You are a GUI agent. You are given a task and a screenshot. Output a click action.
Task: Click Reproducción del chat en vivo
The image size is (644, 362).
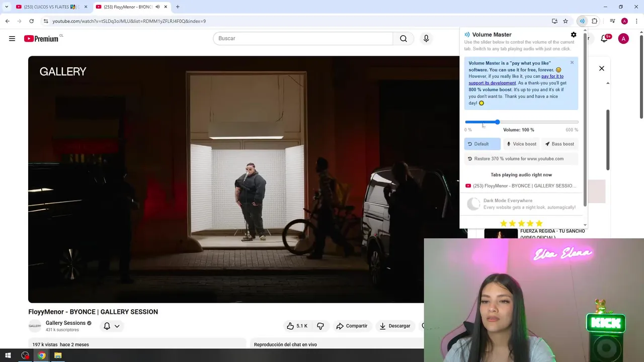tap(285, 345)
